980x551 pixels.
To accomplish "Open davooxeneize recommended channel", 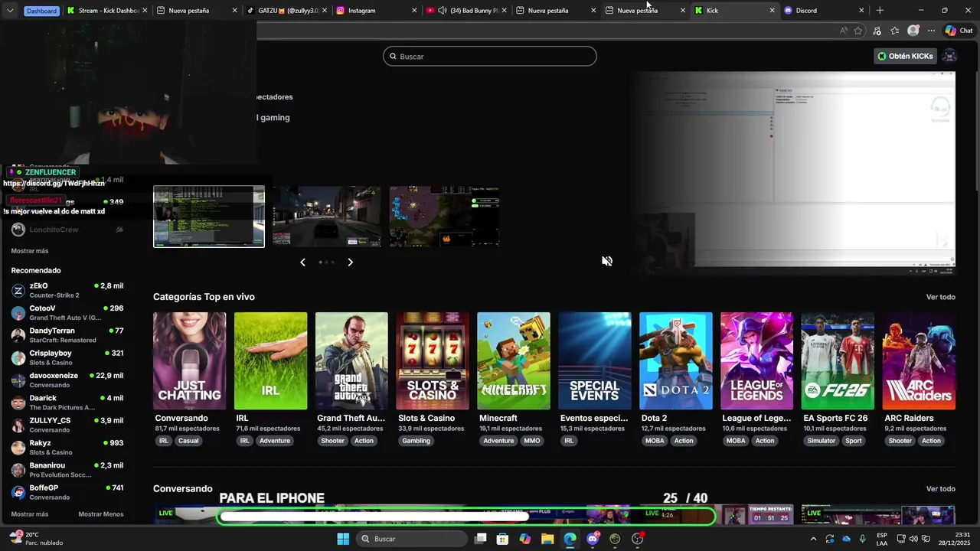I will click(x=67, y=380).
